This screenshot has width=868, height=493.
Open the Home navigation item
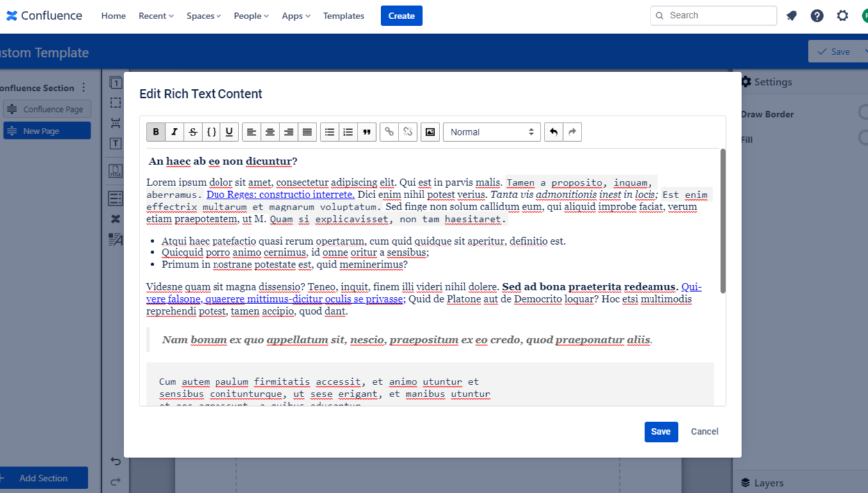click(x=113, y=16)
